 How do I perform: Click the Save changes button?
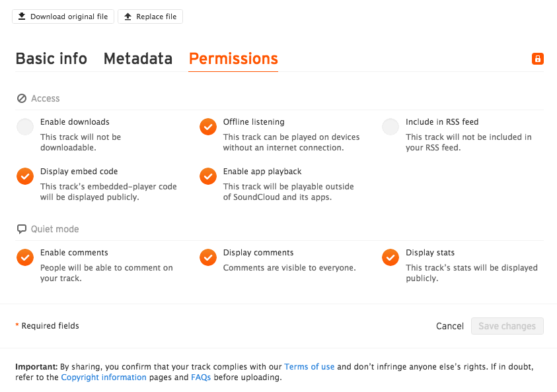pos(507,326)
